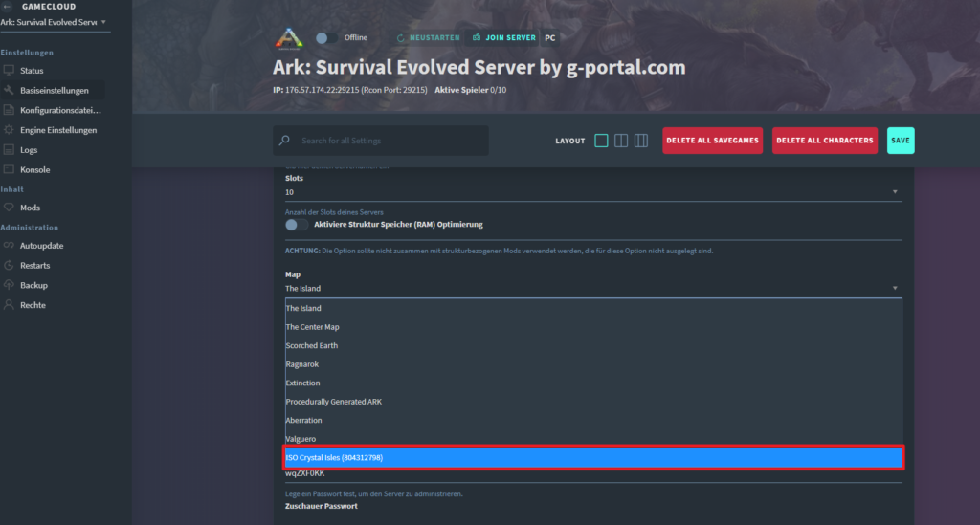Toggle the server Offline switch

click(x=326, y=38)
